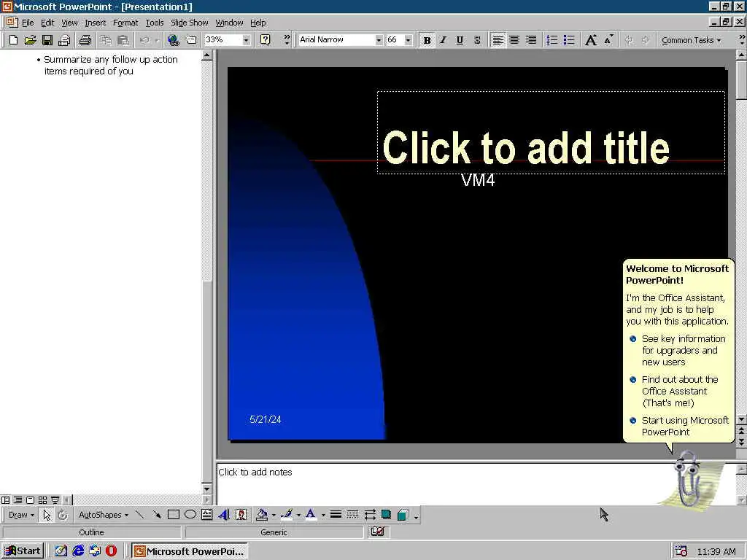Open the Slide Show menu
This screenshot has height=560, width=747.
[189, 23]
